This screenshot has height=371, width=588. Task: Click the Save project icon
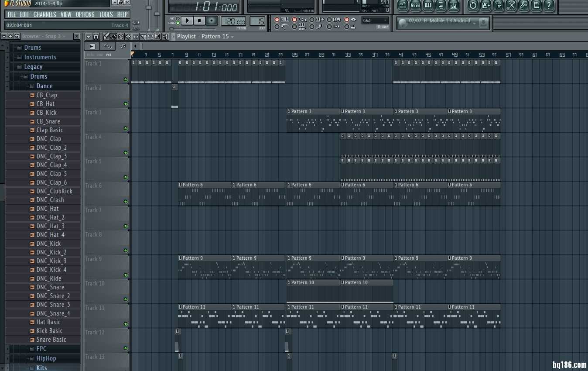[499, 6]
